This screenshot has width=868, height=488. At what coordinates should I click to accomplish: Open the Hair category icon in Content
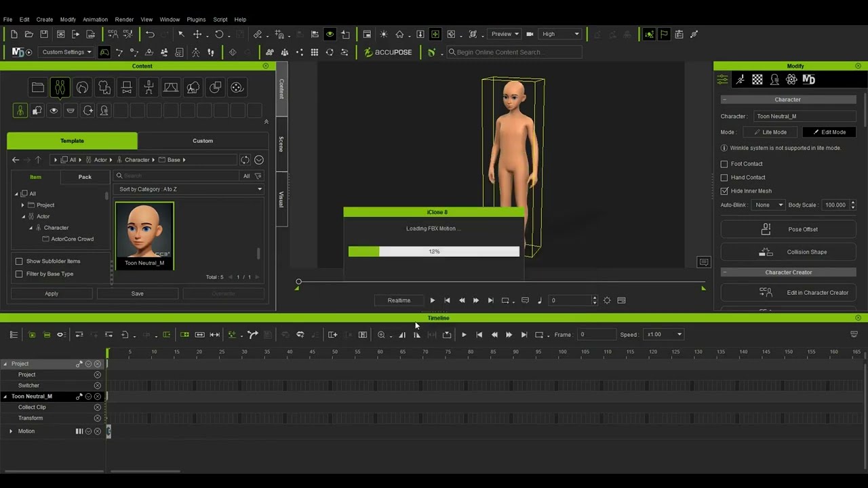(82, 87)
